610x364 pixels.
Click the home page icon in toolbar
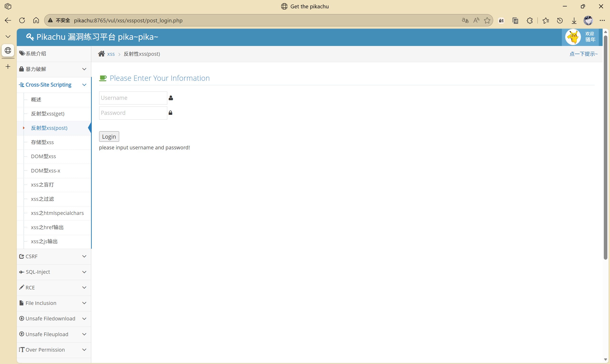pos(36,20)
